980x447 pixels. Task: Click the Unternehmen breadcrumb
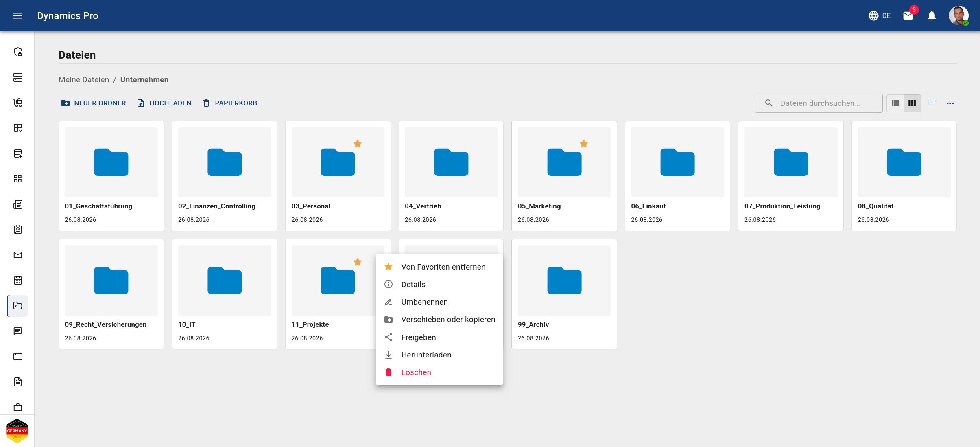144,80
